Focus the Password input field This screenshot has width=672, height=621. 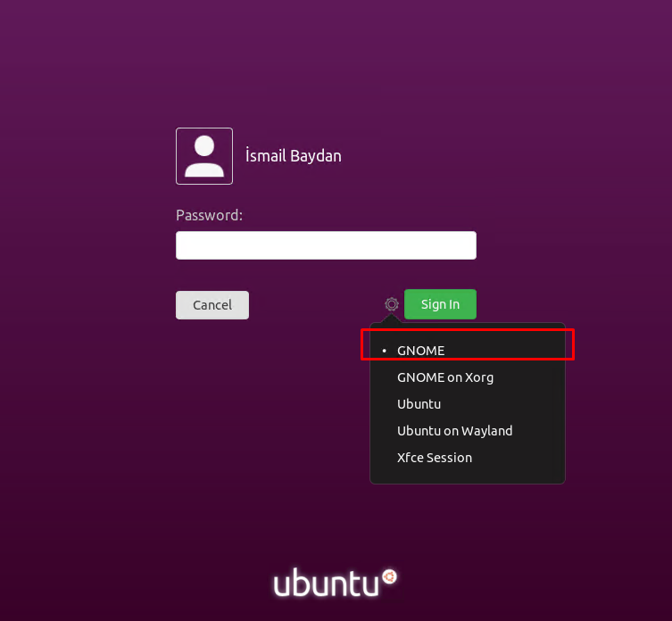pyautogui.click(x=326, y=245)
